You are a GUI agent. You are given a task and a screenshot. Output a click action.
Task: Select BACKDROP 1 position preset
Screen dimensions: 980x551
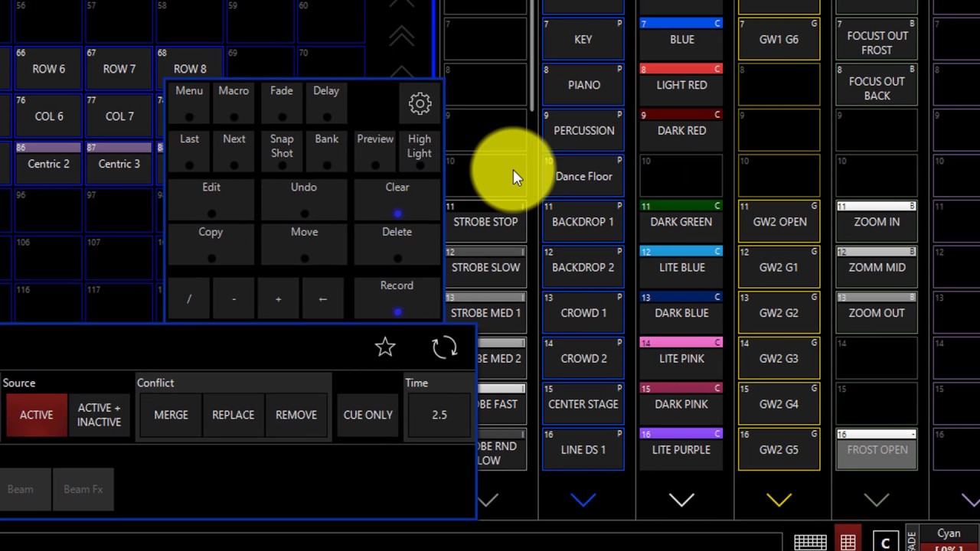[x=583, y=222]
